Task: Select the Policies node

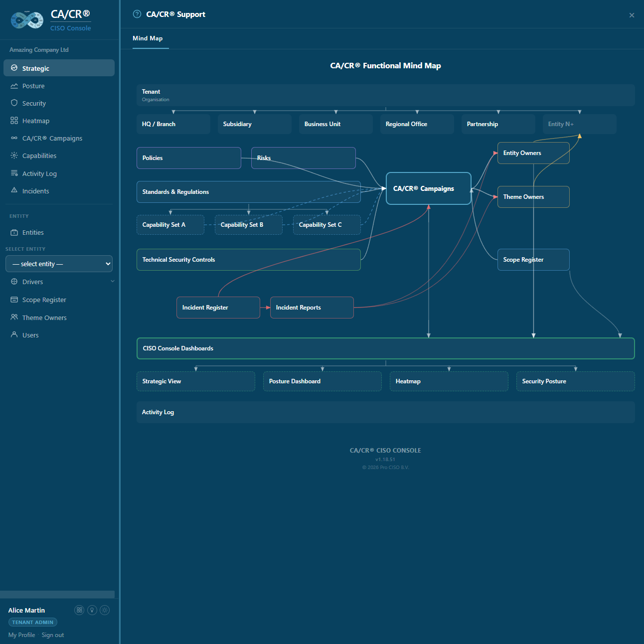Action: pos(189,158)
